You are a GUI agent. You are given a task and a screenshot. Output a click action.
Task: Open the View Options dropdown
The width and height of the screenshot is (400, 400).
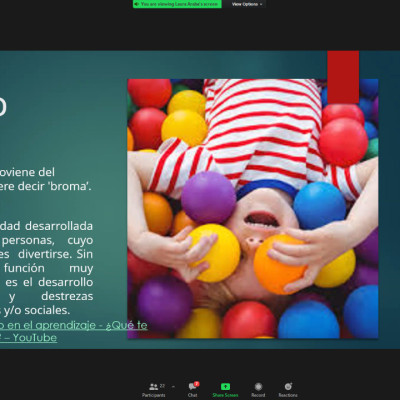(247, 4)
